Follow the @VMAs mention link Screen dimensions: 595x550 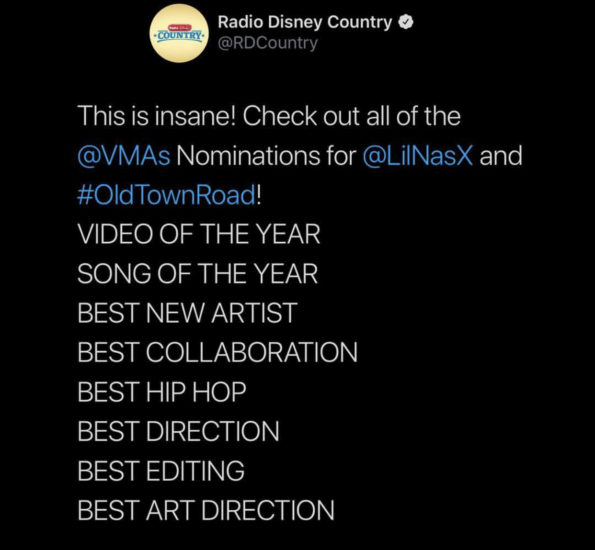124,156
